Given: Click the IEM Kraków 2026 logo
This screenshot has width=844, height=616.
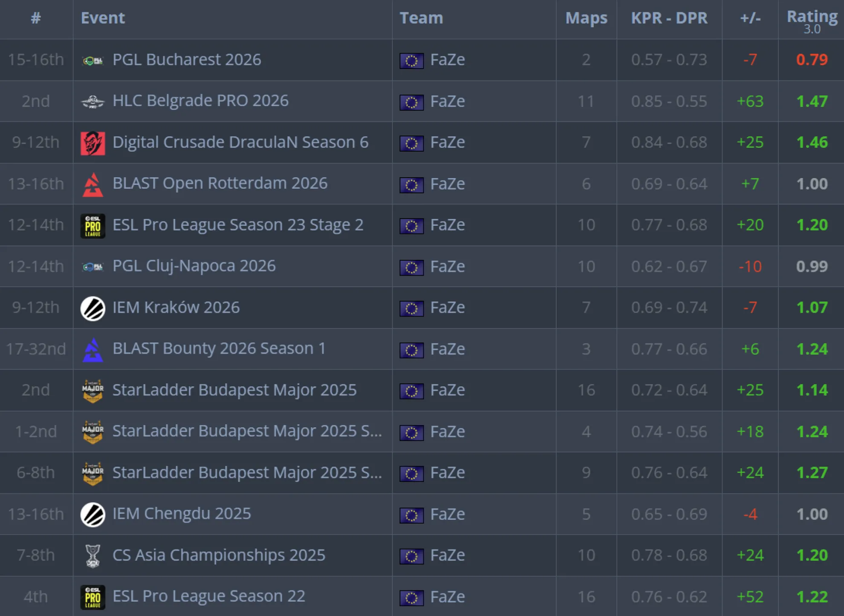Looking at the screenshot, I should pyautogui.click(x=92, y=308).
